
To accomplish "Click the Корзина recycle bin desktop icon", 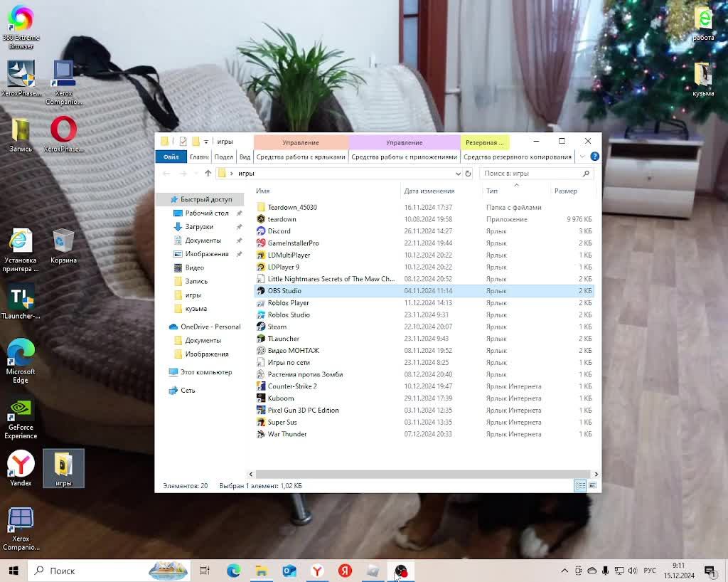I will tap(63, 245).
